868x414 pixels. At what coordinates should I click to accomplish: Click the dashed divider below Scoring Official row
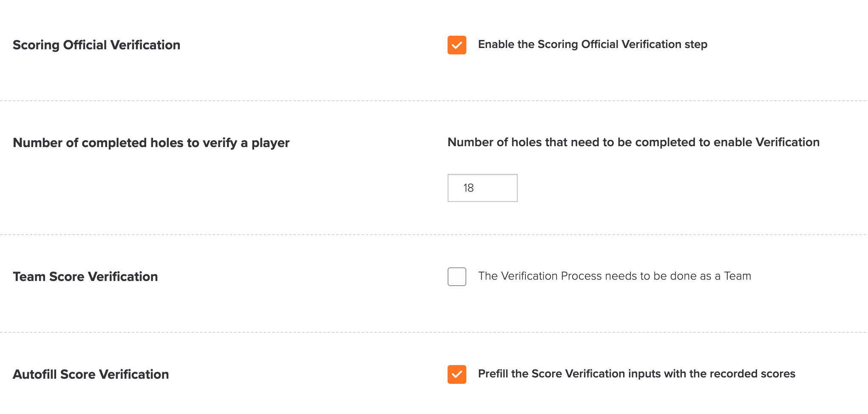[x=434, y=101]
